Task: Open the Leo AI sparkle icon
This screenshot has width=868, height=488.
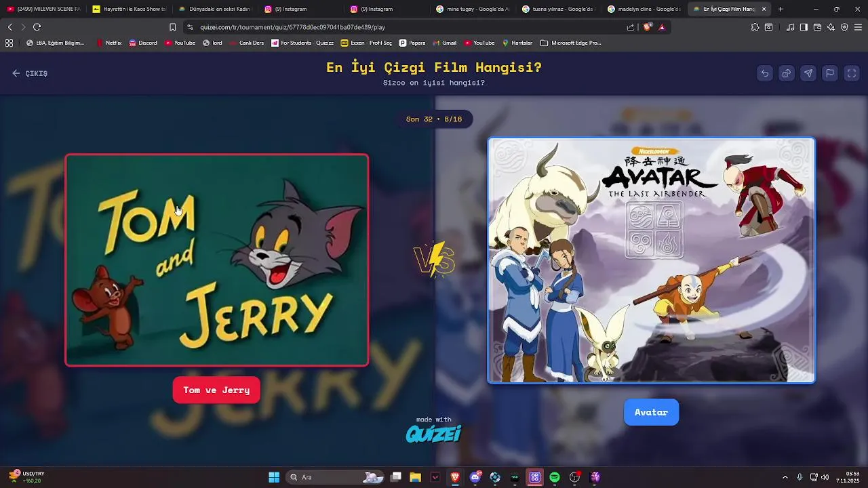Action: 831,27
